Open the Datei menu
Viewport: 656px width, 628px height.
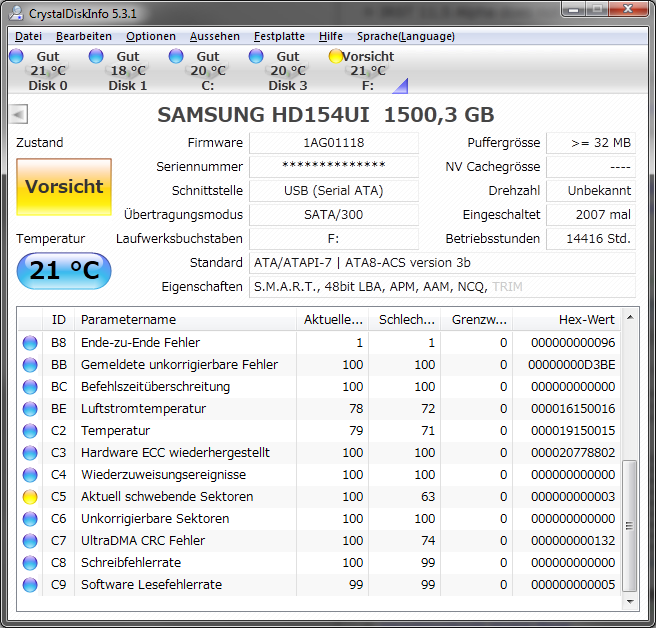pyautogui.click(x=28, y=36)
